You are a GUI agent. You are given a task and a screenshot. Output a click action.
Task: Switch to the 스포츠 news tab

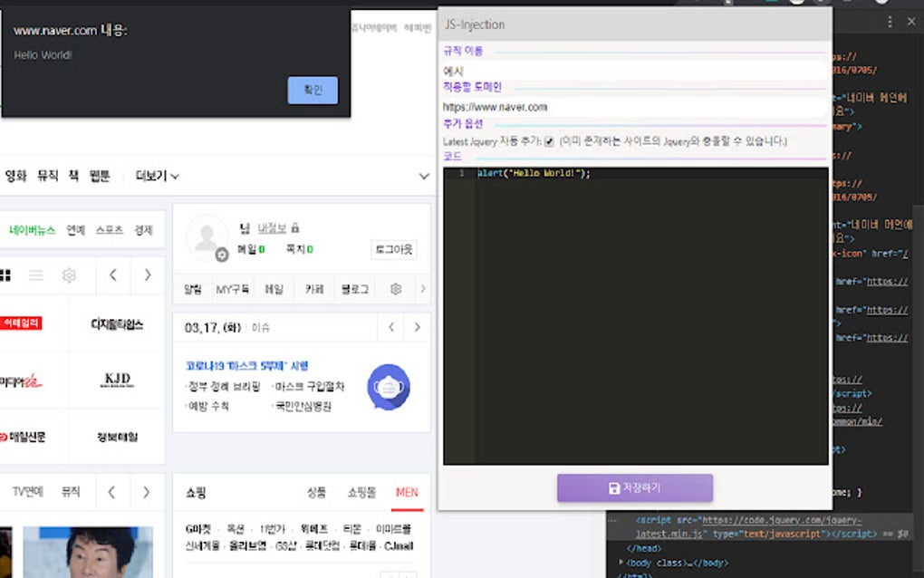[x=108, y=229]
